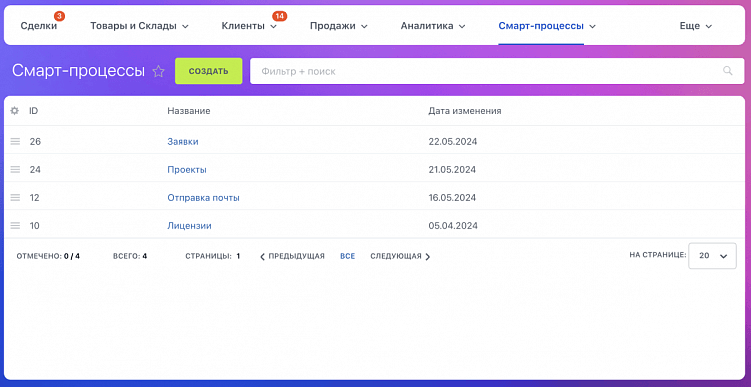Go to the Сделки section

(x=39, y=26)
